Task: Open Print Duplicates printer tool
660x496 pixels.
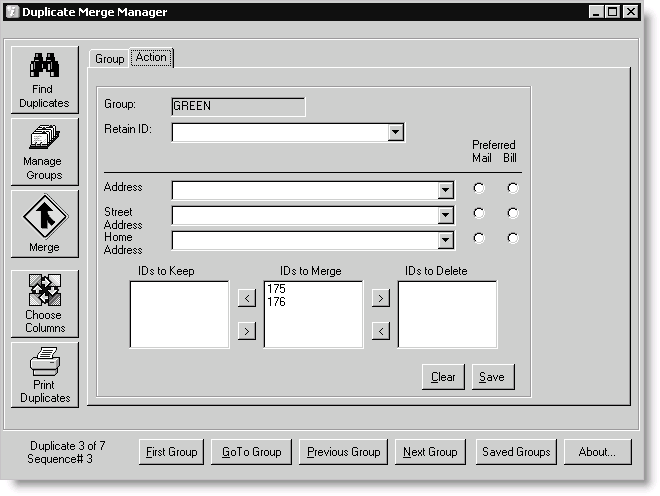Action: tap(45, 375)
